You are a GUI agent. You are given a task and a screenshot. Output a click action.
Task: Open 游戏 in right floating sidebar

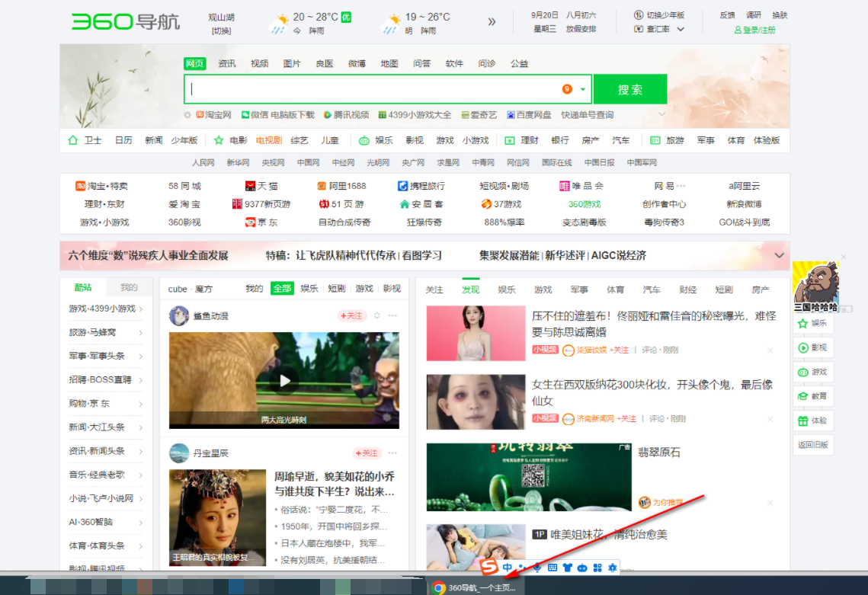coord(812,372)
